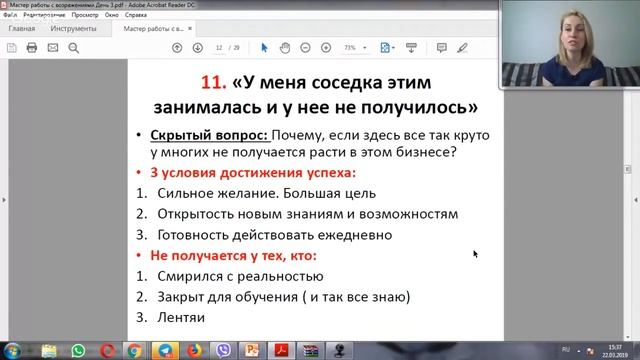The image size is (640, 360).
Task: Open Firefox from the taskbar
Action: pyautogui.click(x=195, y=351)
